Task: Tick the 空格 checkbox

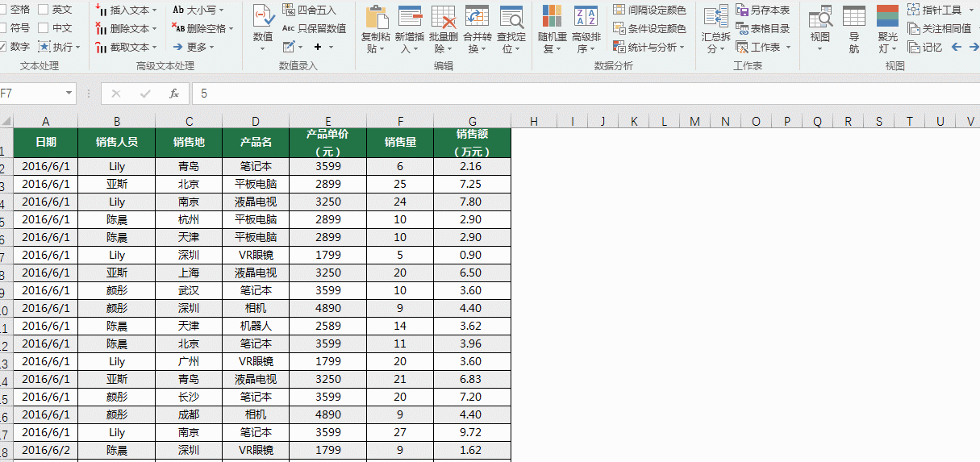Action: pyautogui.click(x=2, y=9)
